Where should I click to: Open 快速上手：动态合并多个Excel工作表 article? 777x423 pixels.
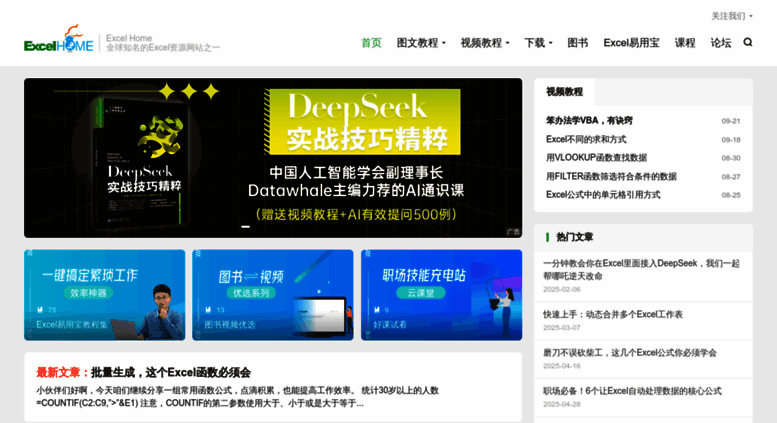coord(612,314)
